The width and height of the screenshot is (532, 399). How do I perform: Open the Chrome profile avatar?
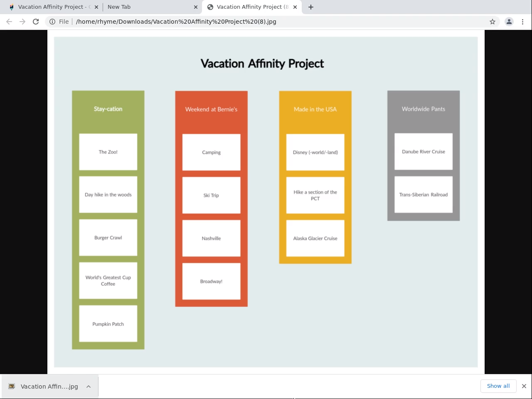click(x=509, y=22)
